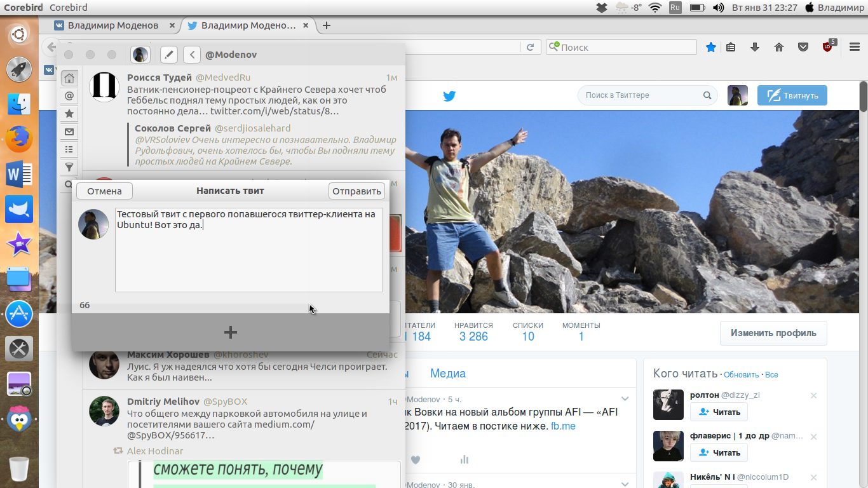
Task: Go back with Corebird back arrow
Action: point(192,55)
